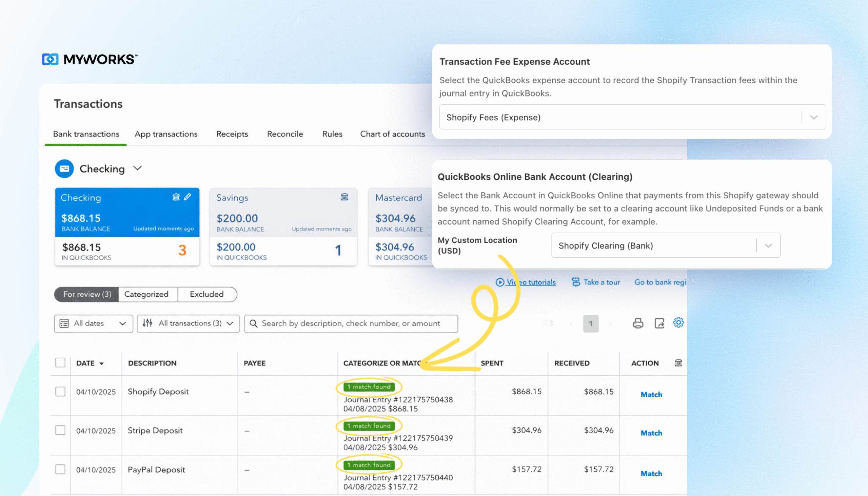Click the export transactions icon beside the printer
This screenshot has width=868, height=496.
659,323
